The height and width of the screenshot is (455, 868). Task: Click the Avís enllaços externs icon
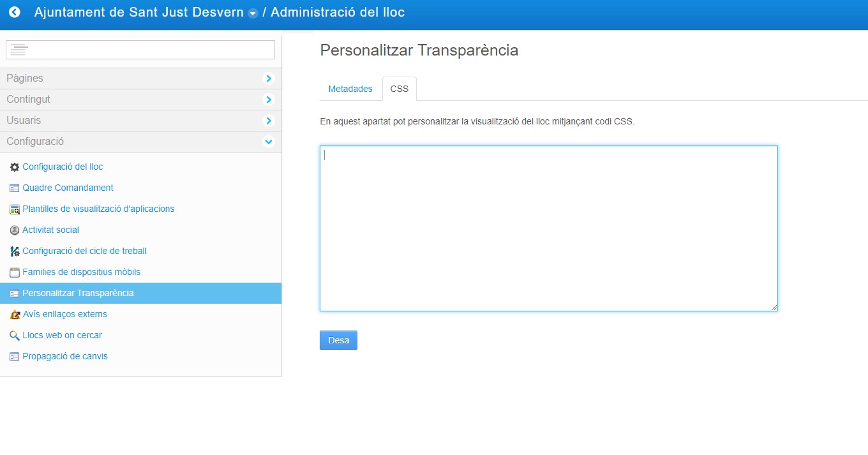pyautogui.click(x=15, y=315)
